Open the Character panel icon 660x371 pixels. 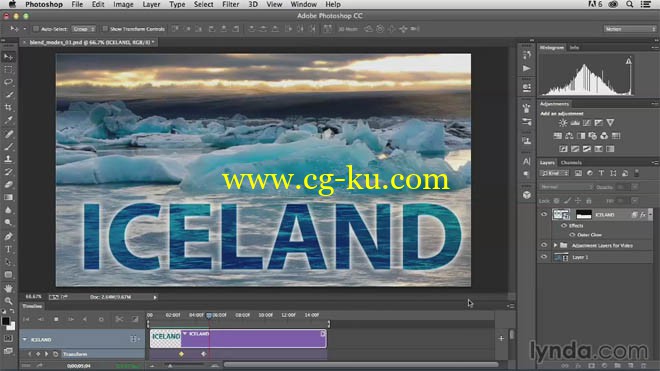(527, 161)
